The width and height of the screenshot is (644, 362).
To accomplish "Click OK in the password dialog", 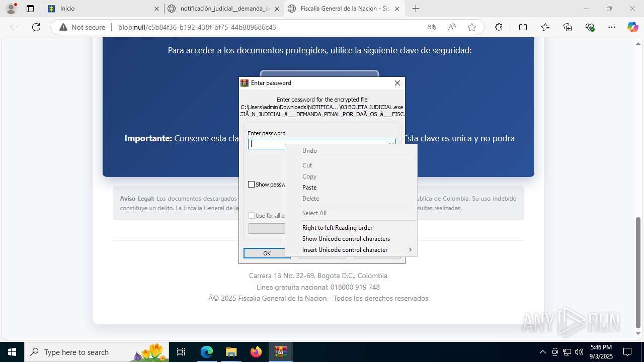I will click(x=267, y=253).
